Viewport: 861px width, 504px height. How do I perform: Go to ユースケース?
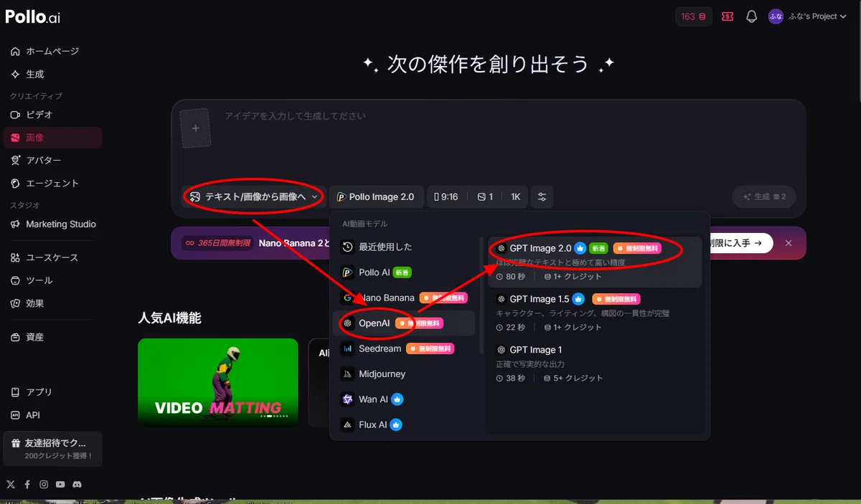pos(52,257)
